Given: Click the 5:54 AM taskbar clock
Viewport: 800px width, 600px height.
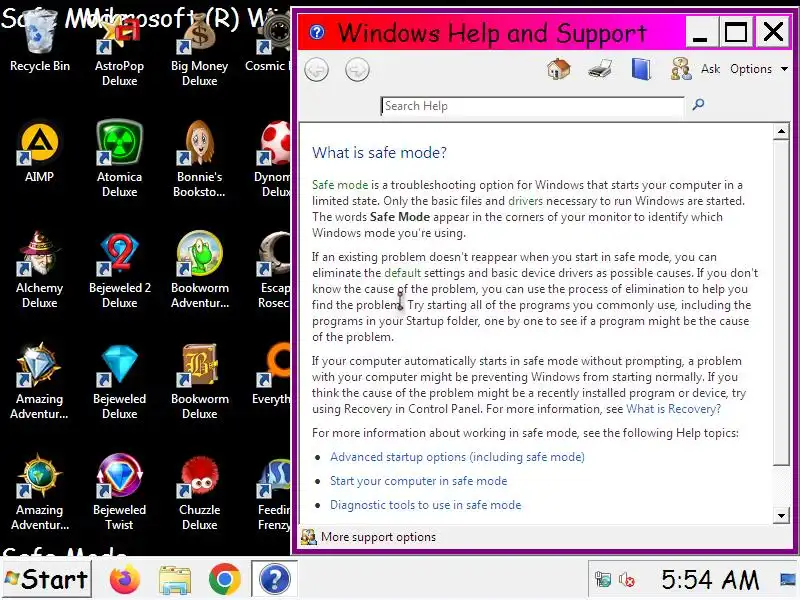Looking at the screenshot, I should 710,580.
